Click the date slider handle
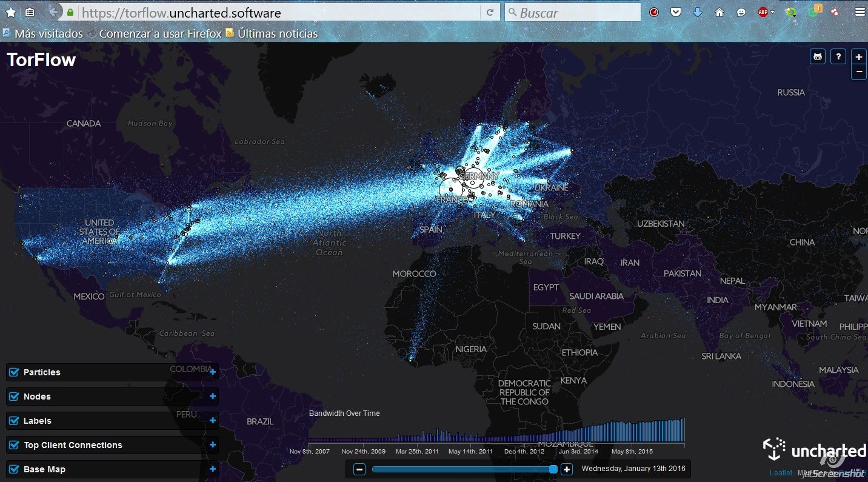 tap(553, 469)
